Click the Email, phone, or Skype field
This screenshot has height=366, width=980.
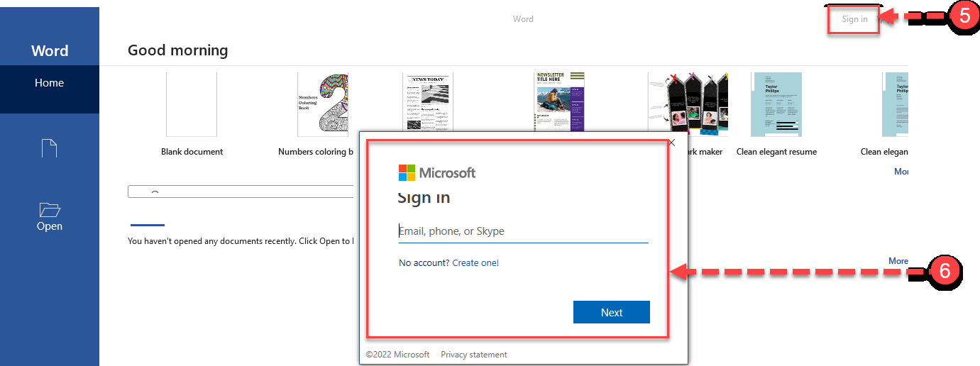[524, 231]
